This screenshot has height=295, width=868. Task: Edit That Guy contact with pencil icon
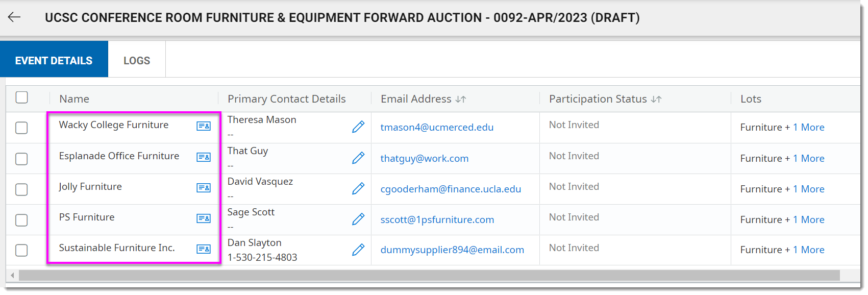coord(358,158)
